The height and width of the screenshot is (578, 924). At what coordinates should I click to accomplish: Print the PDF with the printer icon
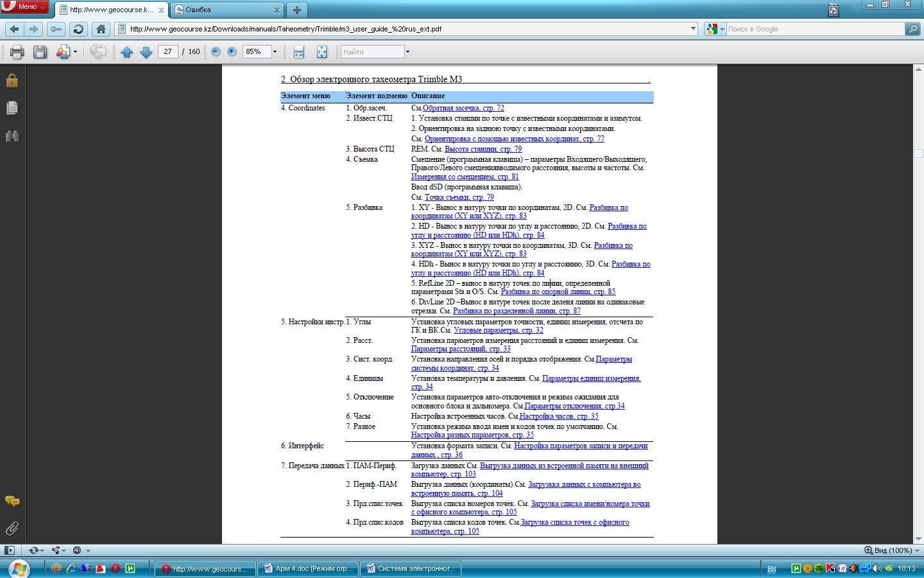point(17,52)
